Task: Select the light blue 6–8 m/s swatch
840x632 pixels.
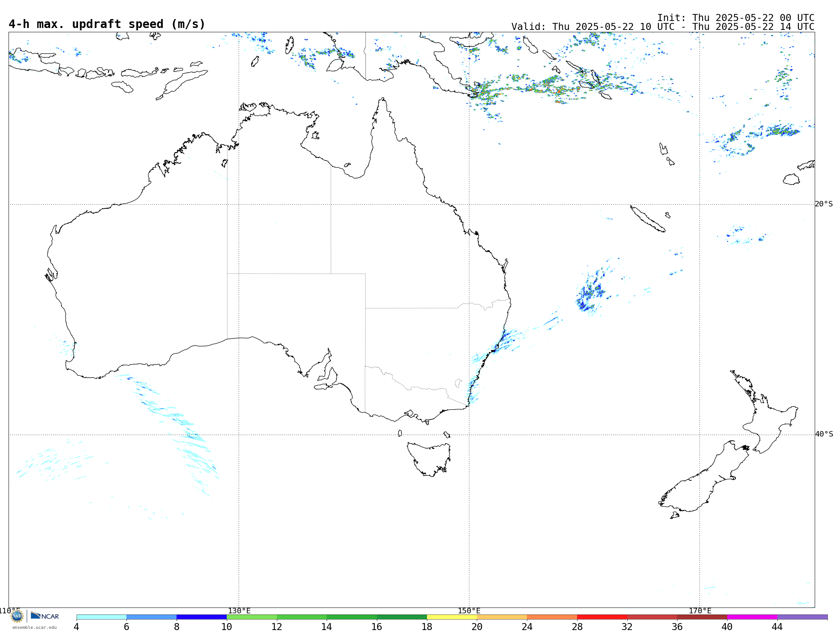Action: [152, 617]
